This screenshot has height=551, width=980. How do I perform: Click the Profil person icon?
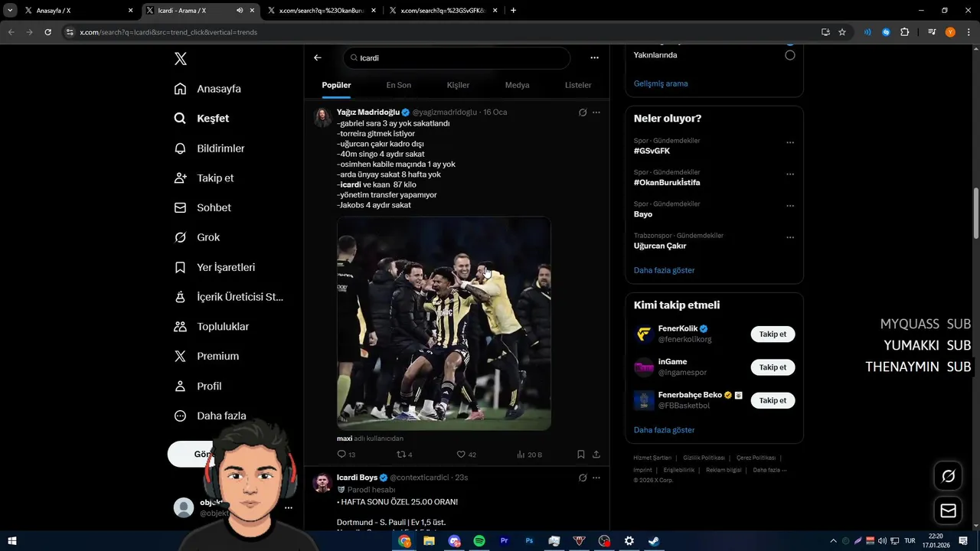pos(180,386)
